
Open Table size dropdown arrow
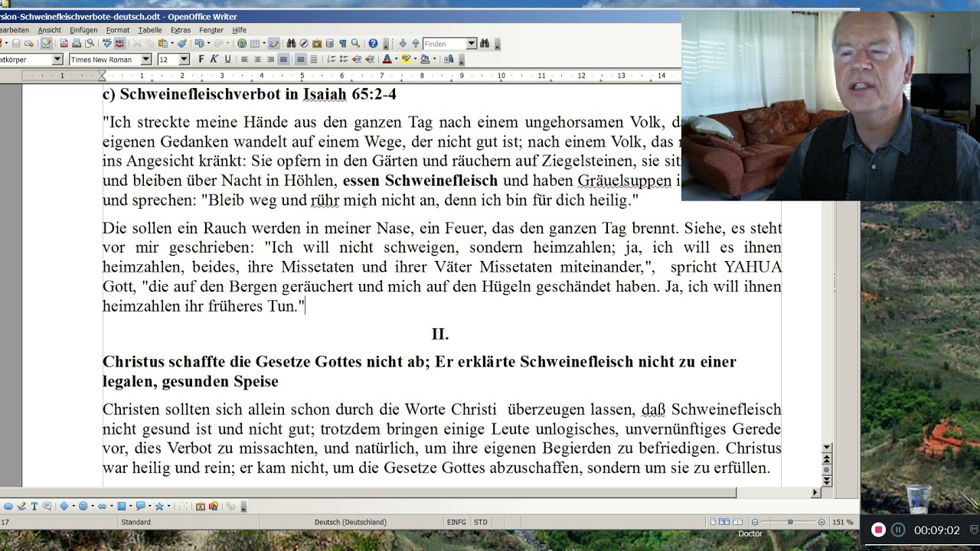pyautogui.click(x=264, y=44)
